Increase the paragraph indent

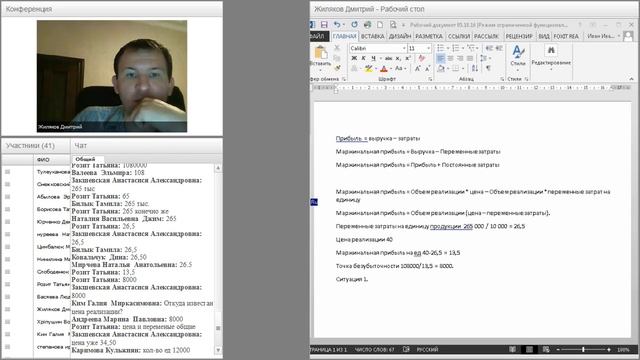(x=499, y=48)
